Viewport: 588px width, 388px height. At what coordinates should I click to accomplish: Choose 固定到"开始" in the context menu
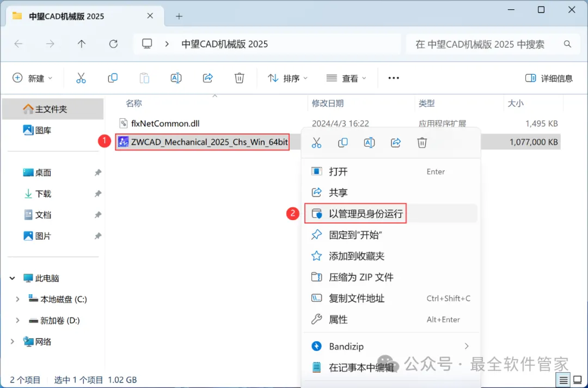[x=391, y=235]
